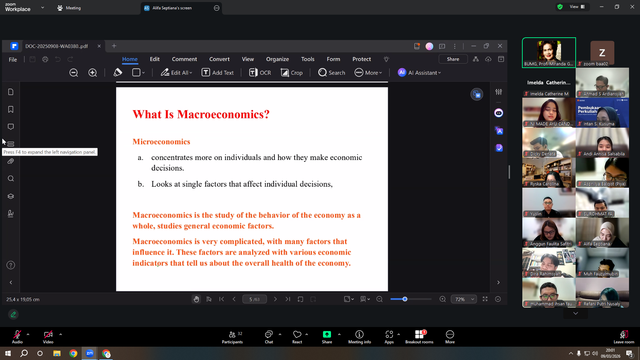The image size is (640, 360).
Task: Click the Share button in PDF editor
Action: coord(453,59)
